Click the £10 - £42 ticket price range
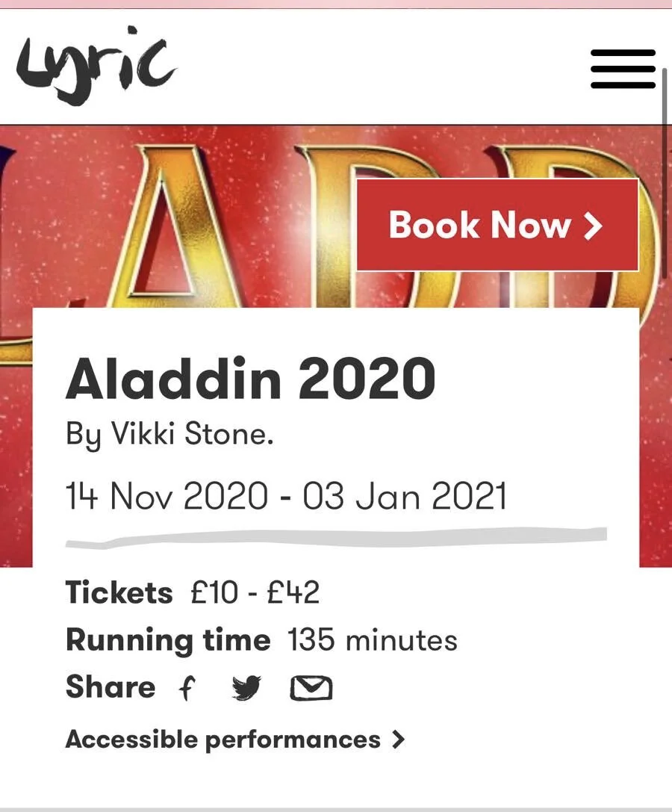 (255, 592)
